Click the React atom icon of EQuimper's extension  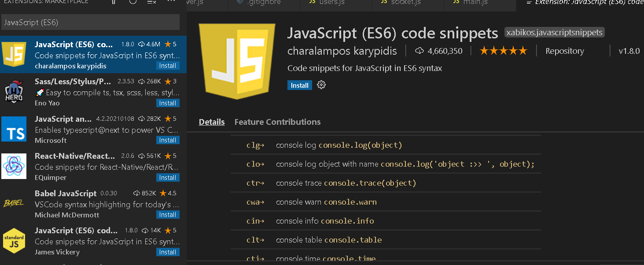click(14, 166)
